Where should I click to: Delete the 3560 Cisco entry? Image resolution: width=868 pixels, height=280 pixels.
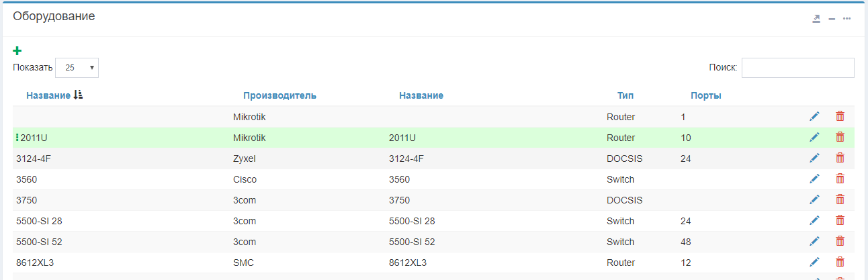pos(840,179)
